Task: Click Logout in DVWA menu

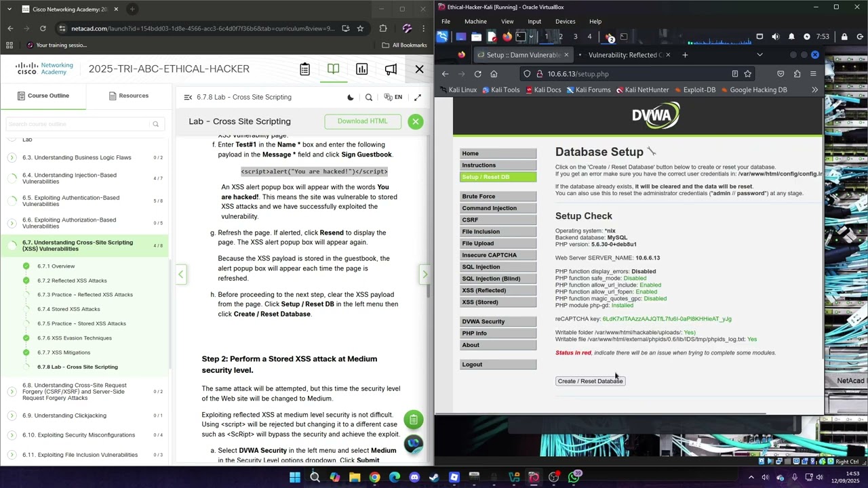Action: click(498, 365)
